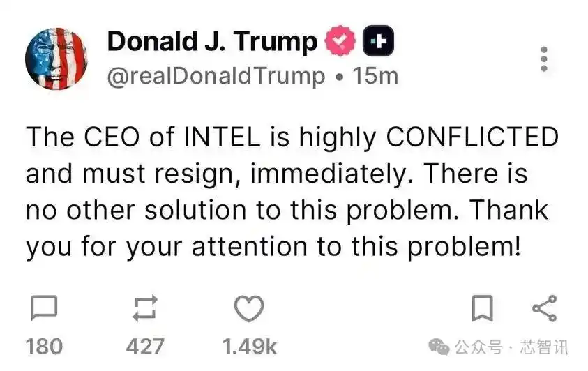This screenshot has height=371, width=588.
Task: Click the 427 reposts count
Action: 145,347
